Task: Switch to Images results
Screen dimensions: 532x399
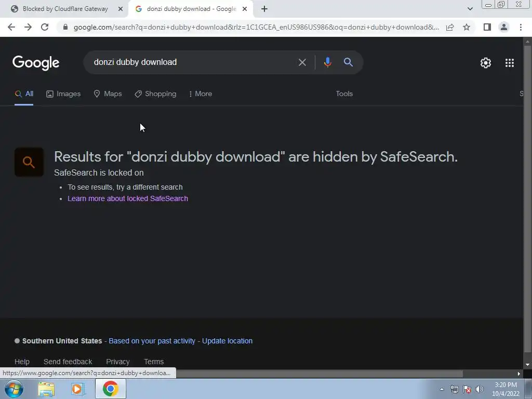Action: coord(63,94)
